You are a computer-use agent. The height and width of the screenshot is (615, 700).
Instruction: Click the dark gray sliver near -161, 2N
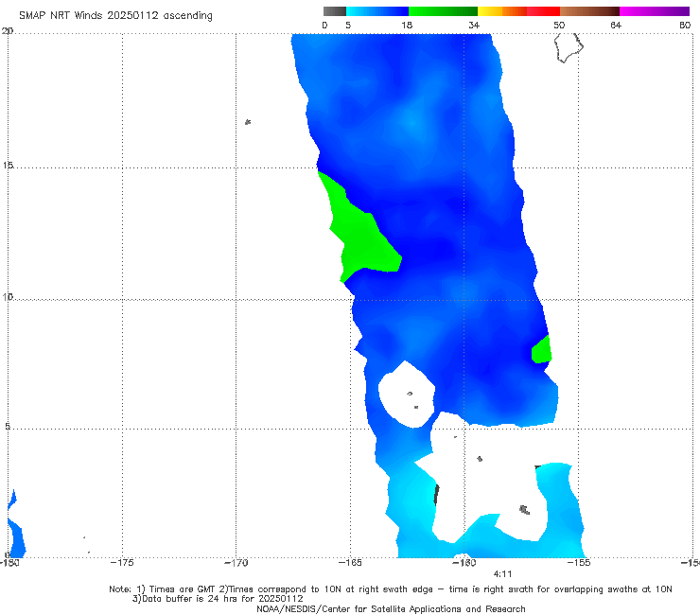pos(437,495)
